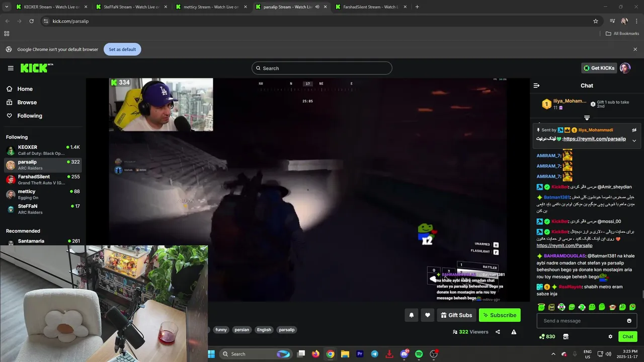Open FarshadSilent channel in Following list
The width and height of the screenshot is (644, 362).
coord(43,179)
